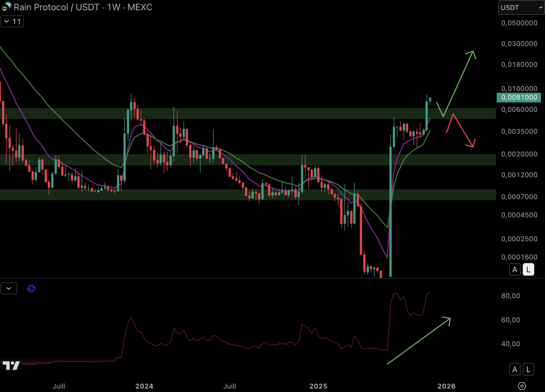Expand the indicators legend showing 11
This screenshot has width=545, height=392.
pos(12,21)
